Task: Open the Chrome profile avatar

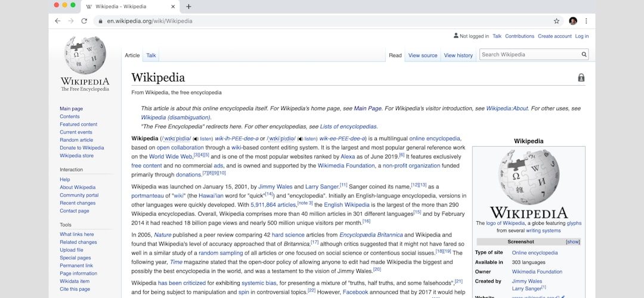Action: pyautogui.click(x=573, y=21)
